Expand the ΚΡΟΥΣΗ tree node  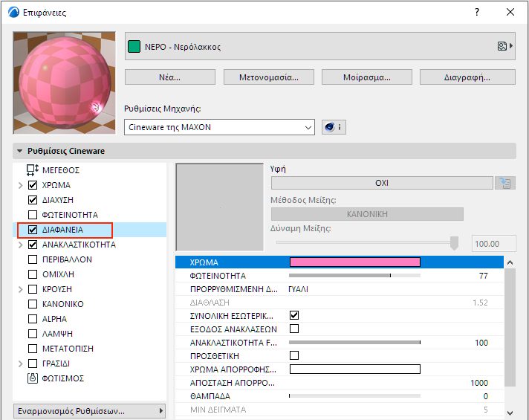[x=21, y=289]
